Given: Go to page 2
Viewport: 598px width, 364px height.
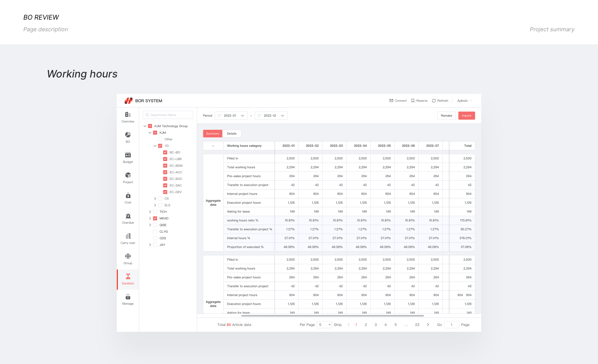Looking at the screenshot, I should pyautogui.click(x=366, y=325).
